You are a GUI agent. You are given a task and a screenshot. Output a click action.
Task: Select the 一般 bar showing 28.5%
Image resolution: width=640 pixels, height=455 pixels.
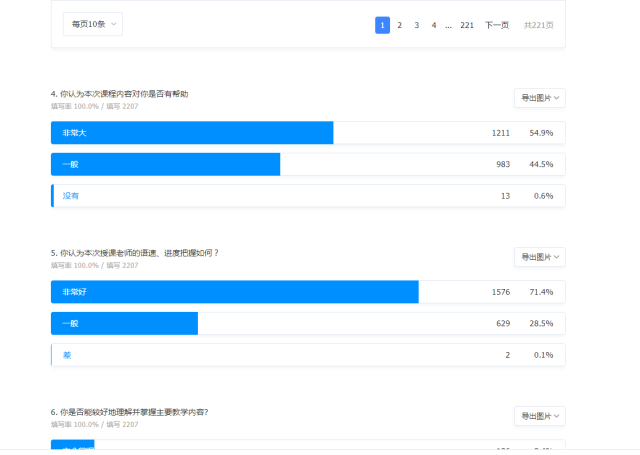pyautogui.click(x=124, y=323)
